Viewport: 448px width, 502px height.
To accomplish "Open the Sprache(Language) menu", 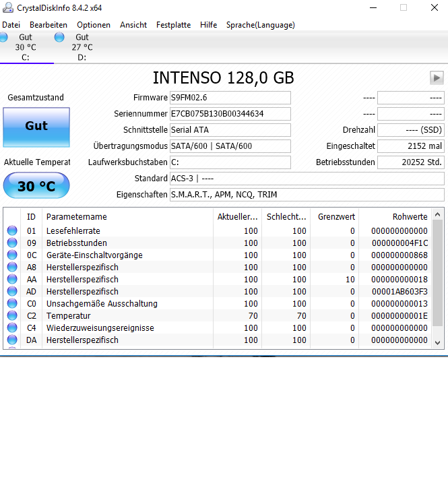I will point(261,25).
